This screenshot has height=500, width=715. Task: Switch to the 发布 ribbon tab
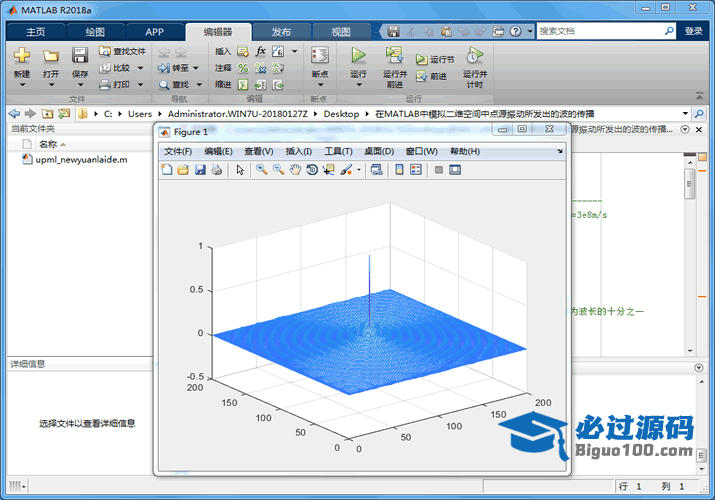click(281, 32)
